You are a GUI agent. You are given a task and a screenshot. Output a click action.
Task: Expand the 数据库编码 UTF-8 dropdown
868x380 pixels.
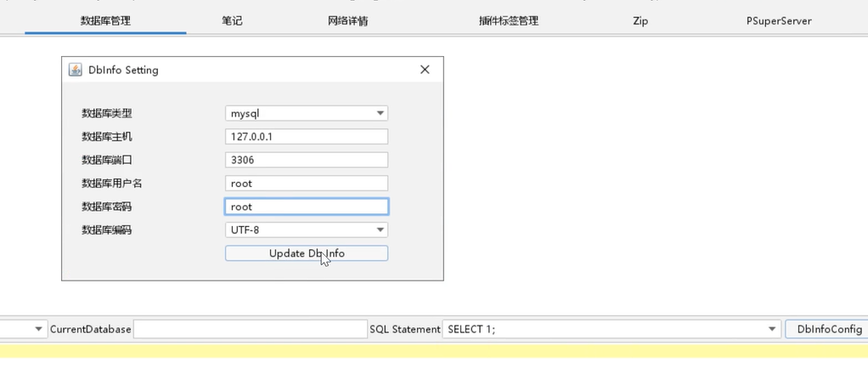(380, 230)
